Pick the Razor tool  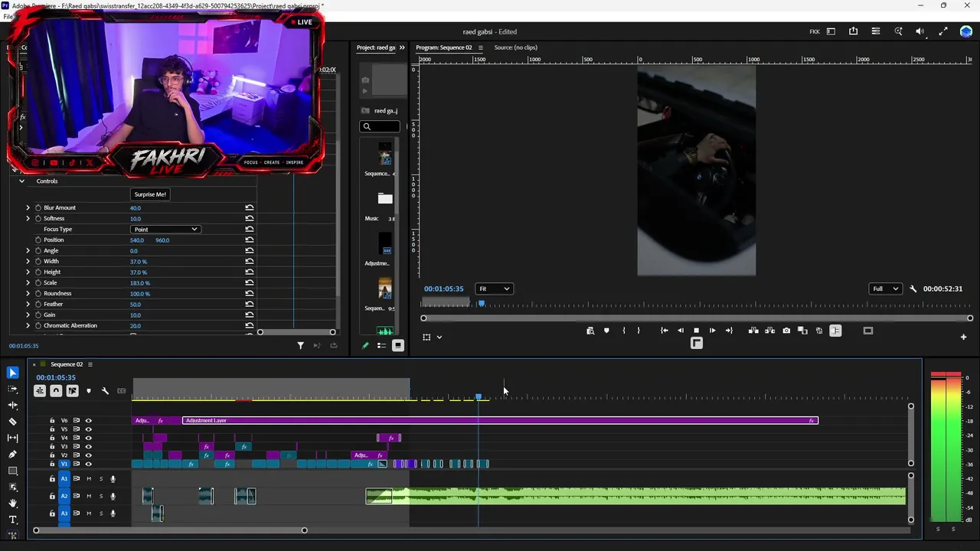pyautogui.click(x=13, y=422)
